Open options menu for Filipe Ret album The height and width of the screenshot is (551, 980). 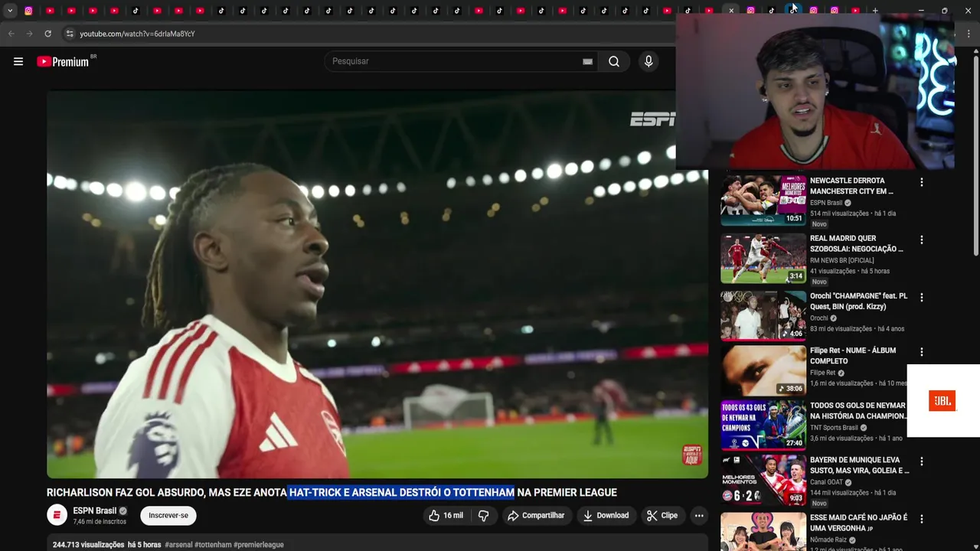tap(922, 352)
